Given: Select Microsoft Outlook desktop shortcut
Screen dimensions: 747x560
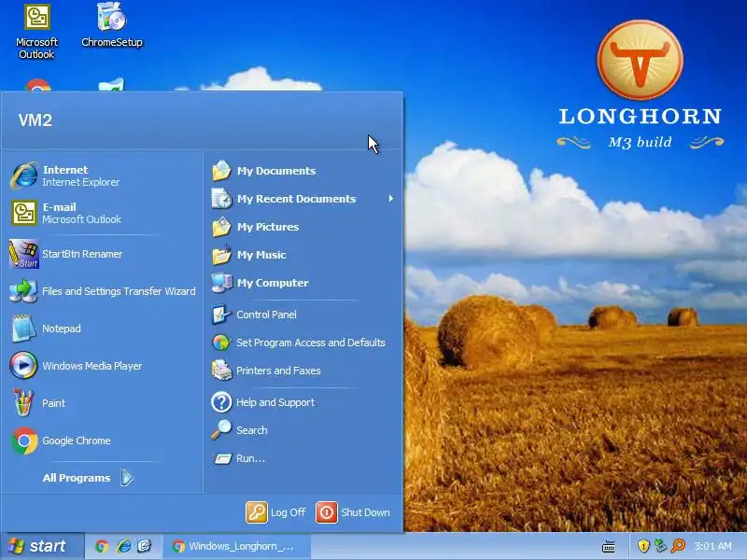Looking at the screenshot, I should (x=36, y=32).
